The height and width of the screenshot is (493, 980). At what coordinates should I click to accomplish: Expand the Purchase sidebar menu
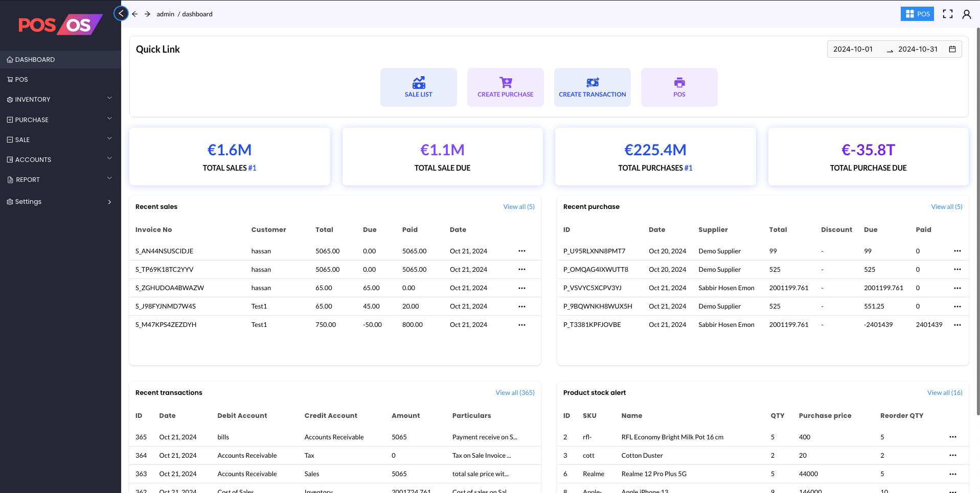pos(60,120)
